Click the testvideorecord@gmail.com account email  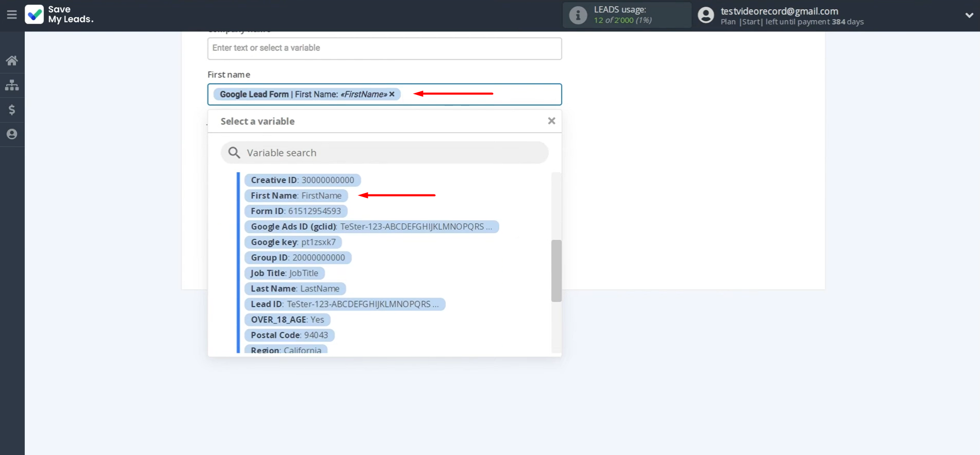click(x=779, y=11)
